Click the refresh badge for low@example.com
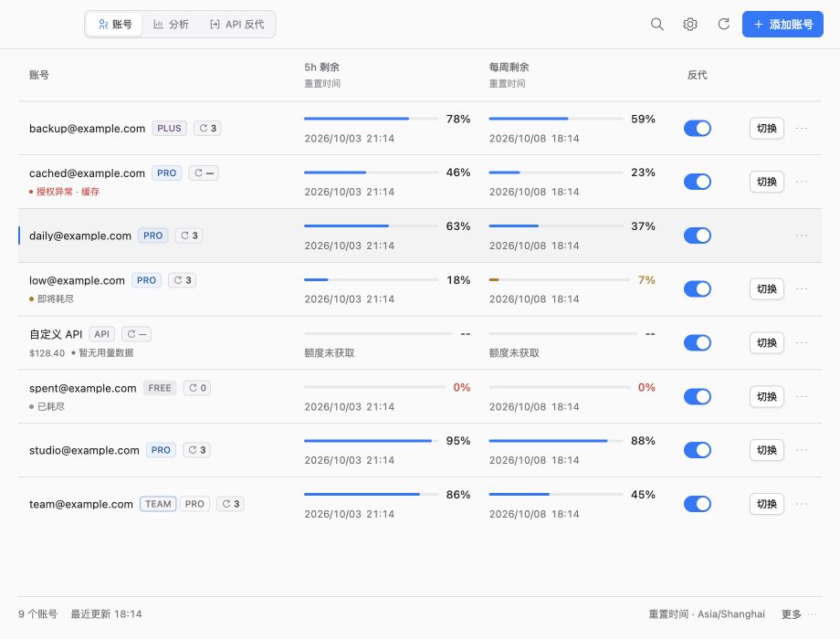 point(183,280)
